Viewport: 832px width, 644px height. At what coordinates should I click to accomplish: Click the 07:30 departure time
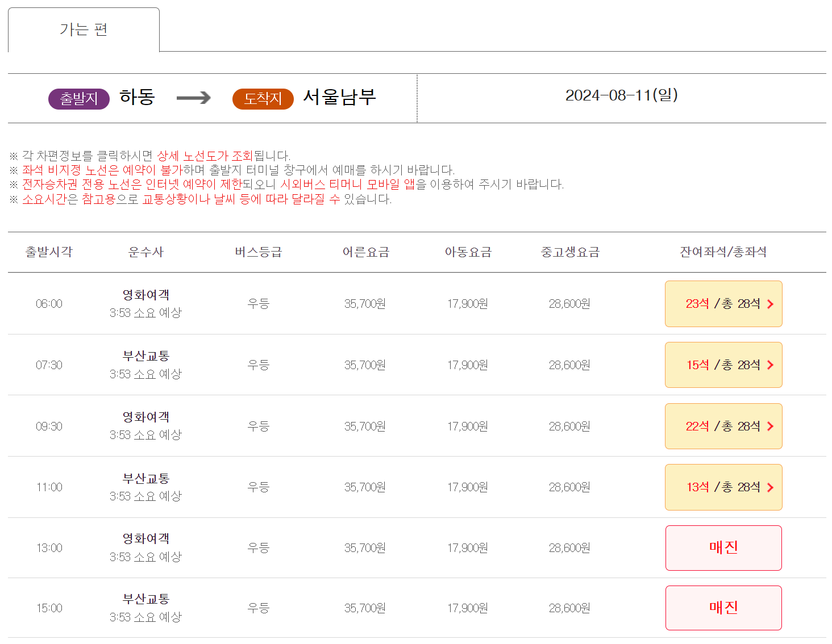49,365
